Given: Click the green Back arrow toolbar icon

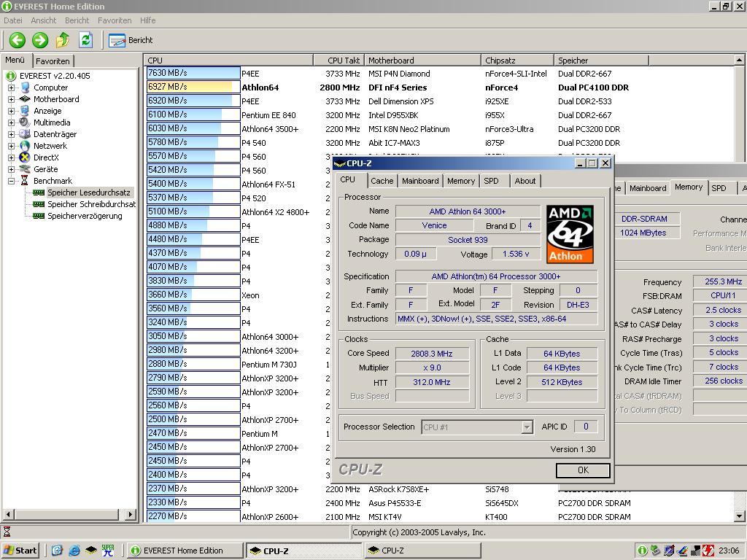Looking at the screenshot, I should tap(18, 40).
